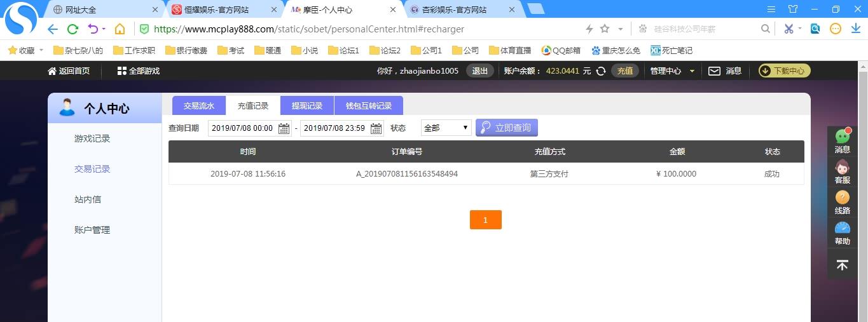Click page number 1 button
868x322 pixels.
click(x=486, y=220)
